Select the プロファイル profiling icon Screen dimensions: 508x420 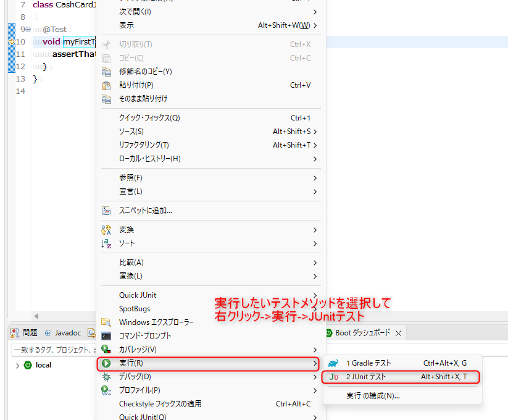point(104,389)
